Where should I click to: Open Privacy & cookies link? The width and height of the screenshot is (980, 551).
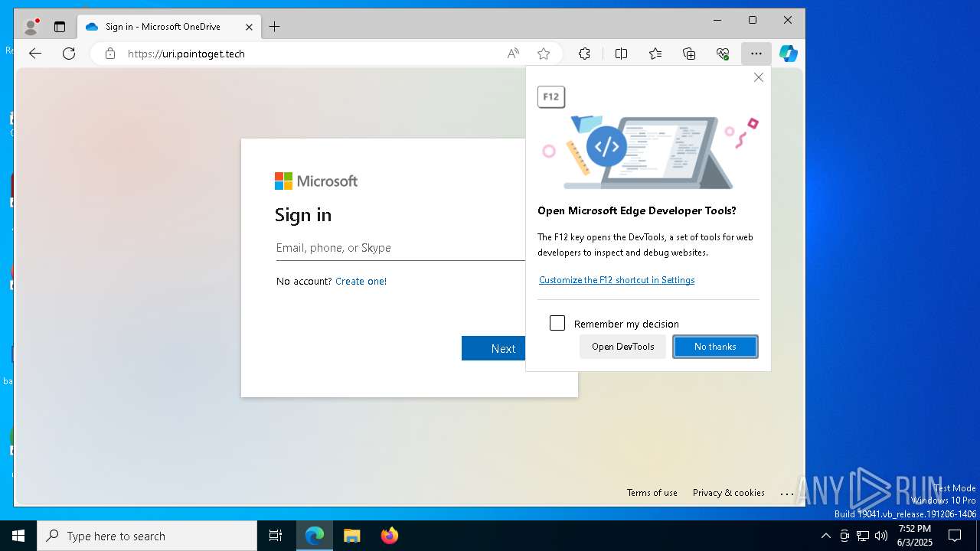(x=729, y=493)
